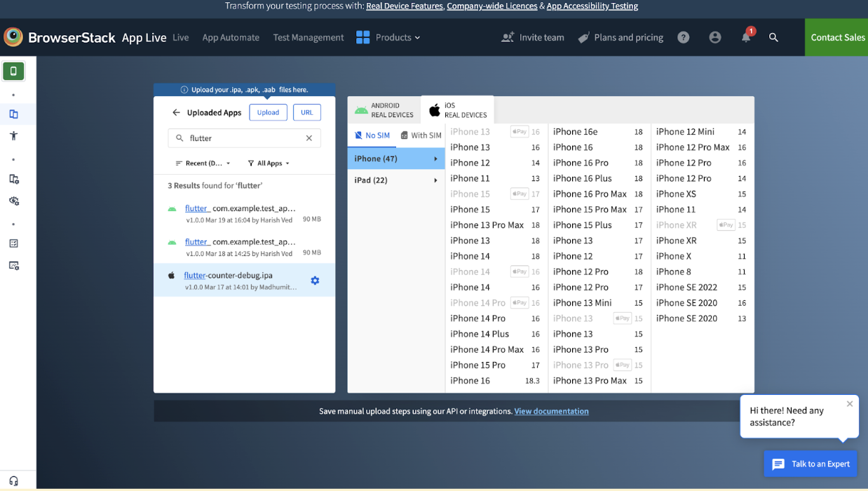Choose the iPhone 16e device
868x491 pixels.
599,132
